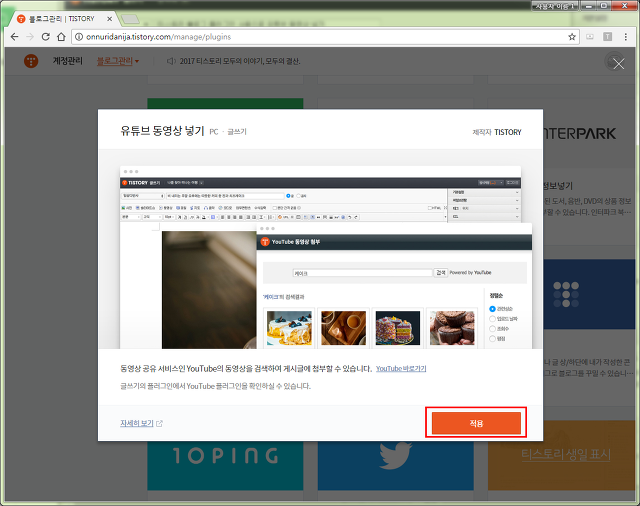This screenshot has height=506, width=640.
Task: Open the 계정관리 menu item
Action: pos(67,61)
